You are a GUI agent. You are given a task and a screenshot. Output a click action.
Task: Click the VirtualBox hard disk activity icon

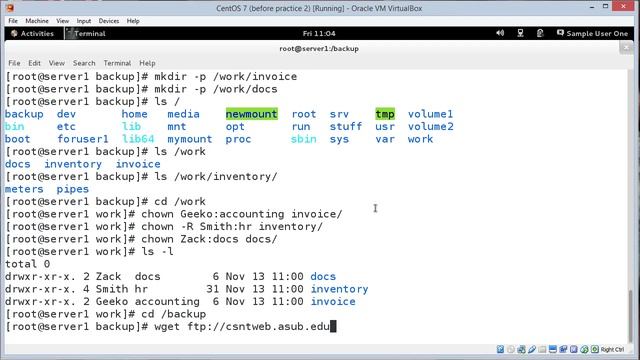500,349
